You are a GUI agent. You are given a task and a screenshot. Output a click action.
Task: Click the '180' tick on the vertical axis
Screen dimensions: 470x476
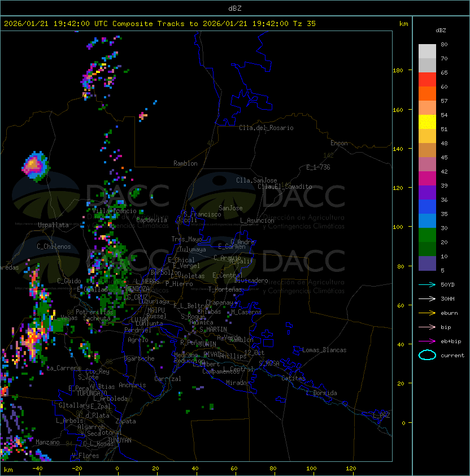(398, 71)
